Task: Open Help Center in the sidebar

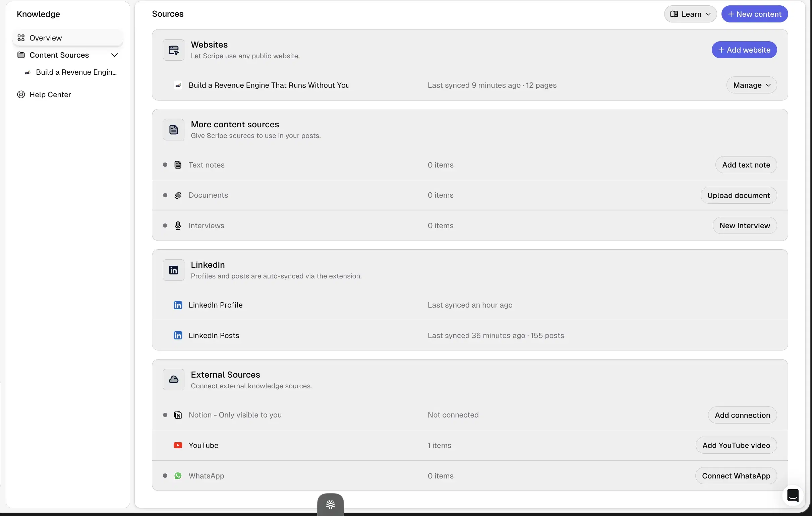Action: coord(68,94)
